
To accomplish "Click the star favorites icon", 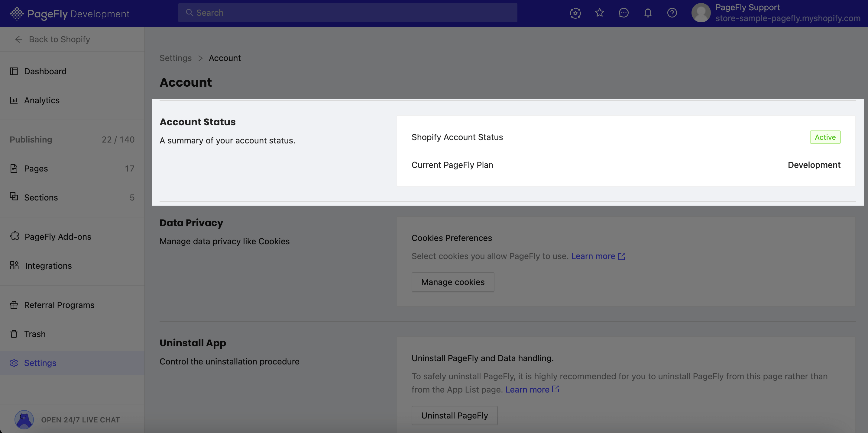I will point(599,13).
